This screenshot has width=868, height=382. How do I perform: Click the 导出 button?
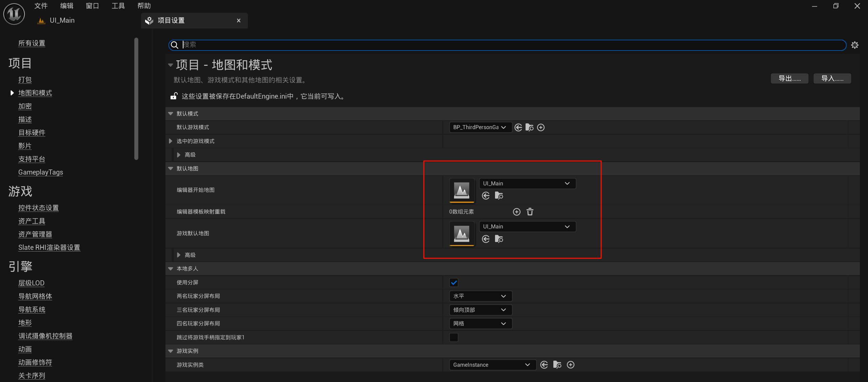tap(789, 79)
